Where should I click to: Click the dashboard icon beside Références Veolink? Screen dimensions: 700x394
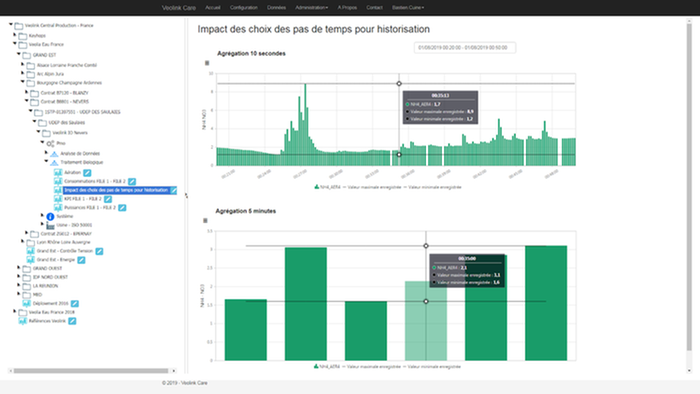pyautogui.click(x=22, y=321)
